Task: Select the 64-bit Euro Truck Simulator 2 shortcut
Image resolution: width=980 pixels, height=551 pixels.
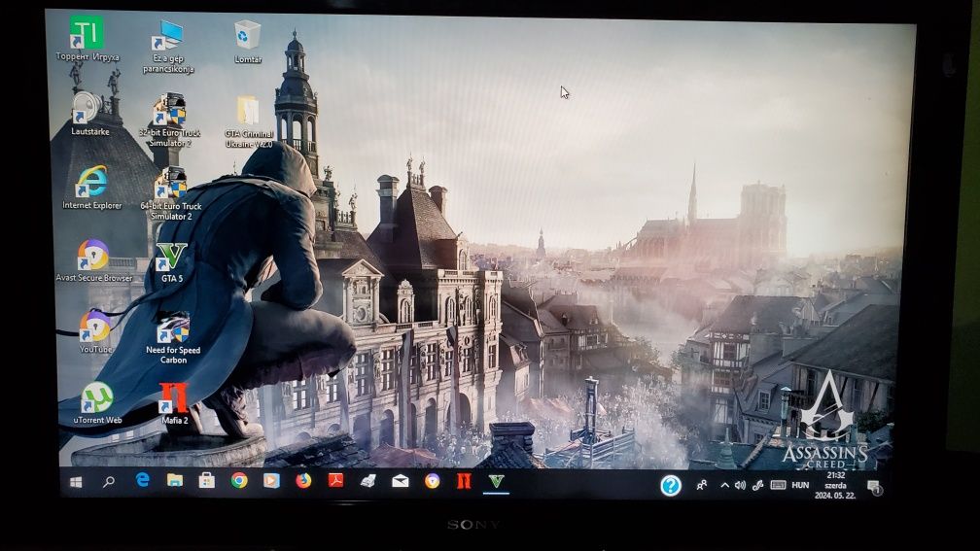Action: [x=171, y=194]
